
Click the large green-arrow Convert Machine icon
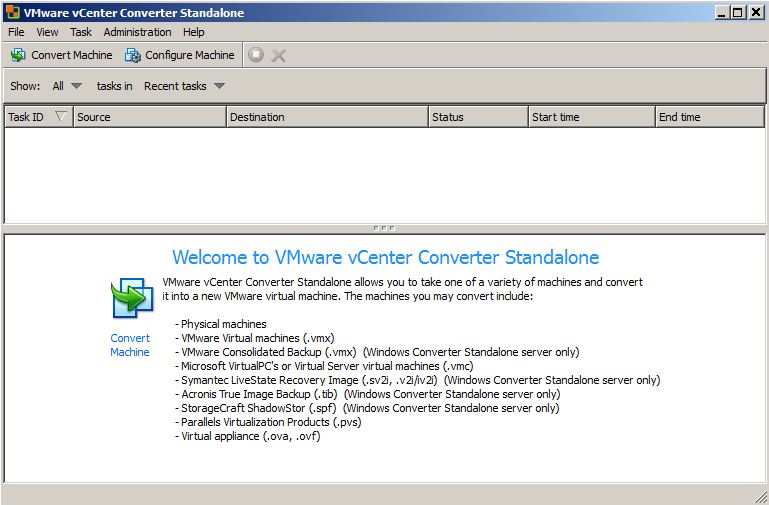pyautogui.click(x=130, y=299)
